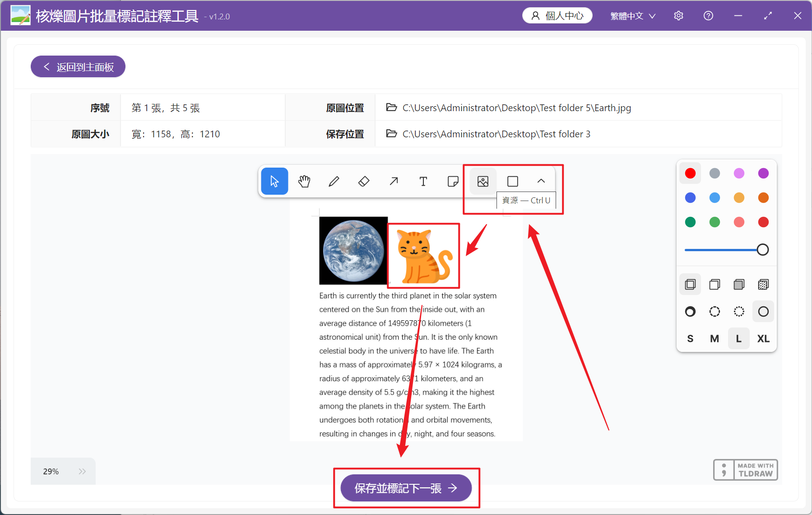Image resolution: width=812 pixels, height=515 pixels.
Task: Select the eraser tool
Action: [x=364, y=181]
